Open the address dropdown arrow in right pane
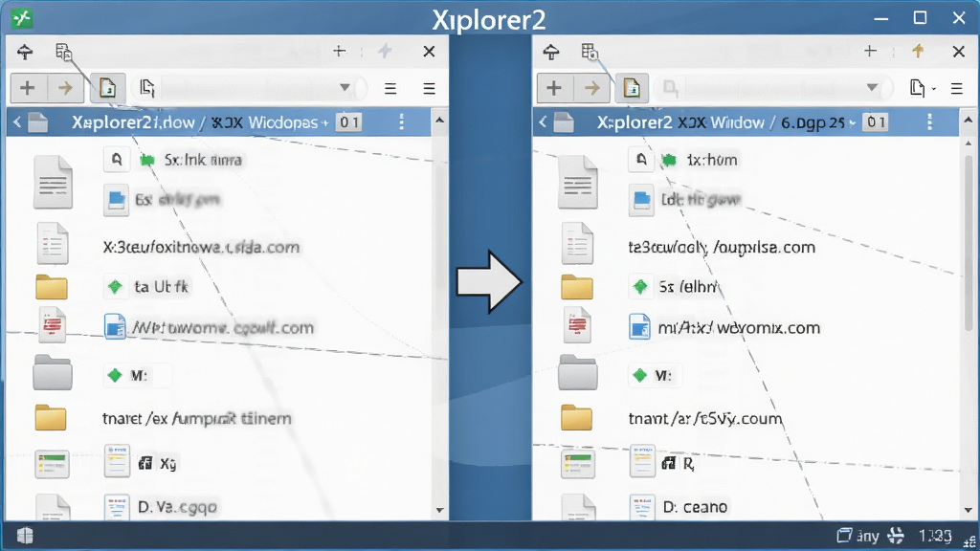Screen dimensions: 980x551 click(x=872, y=87)
